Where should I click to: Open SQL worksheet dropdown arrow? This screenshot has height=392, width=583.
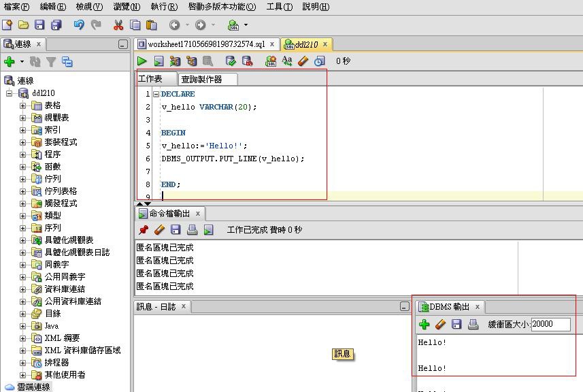click(x=246, y=25)
